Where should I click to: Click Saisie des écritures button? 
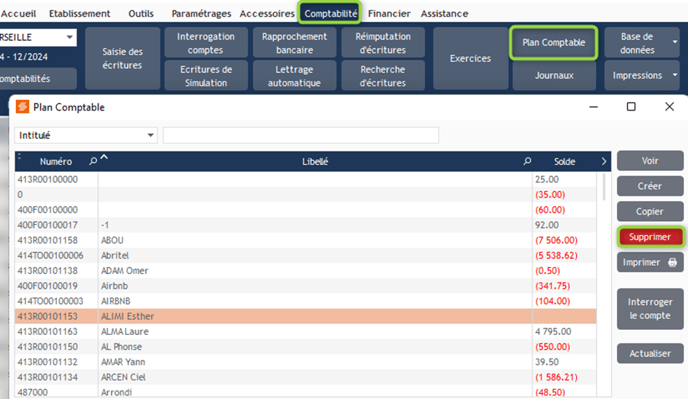122,58
